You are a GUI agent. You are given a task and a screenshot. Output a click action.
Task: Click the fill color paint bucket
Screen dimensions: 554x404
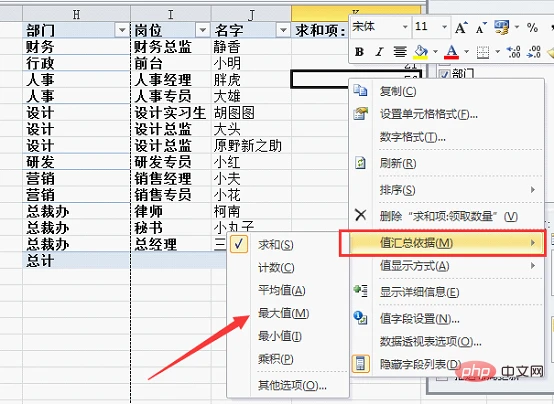(x=421, y=52)
